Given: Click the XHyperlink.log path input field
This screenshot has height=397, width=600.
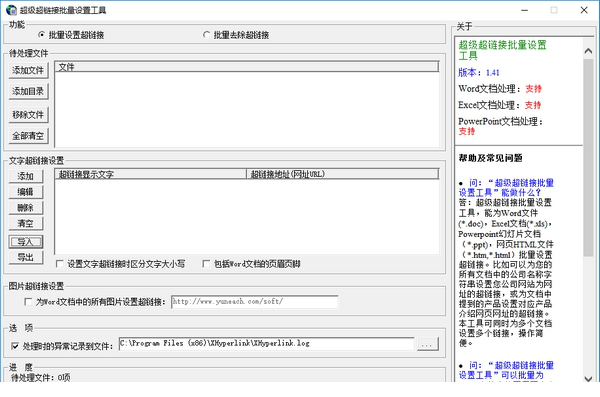Looking at the screenshot, I should 266,343.
